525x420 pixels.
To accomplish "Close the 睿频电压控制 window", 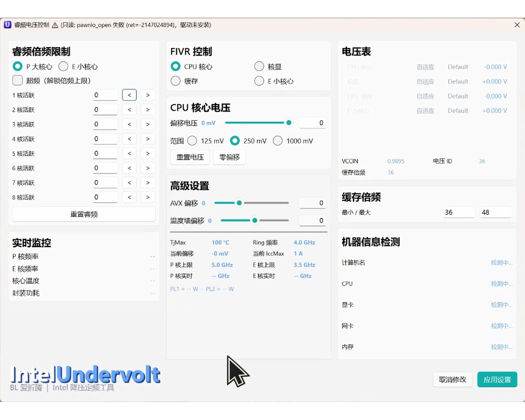I will click(x=517, y=25).
